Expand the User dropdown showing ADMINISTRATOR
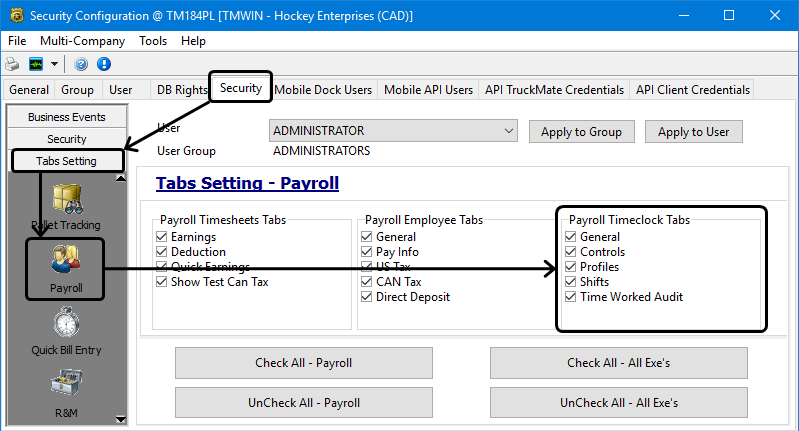 509,131
